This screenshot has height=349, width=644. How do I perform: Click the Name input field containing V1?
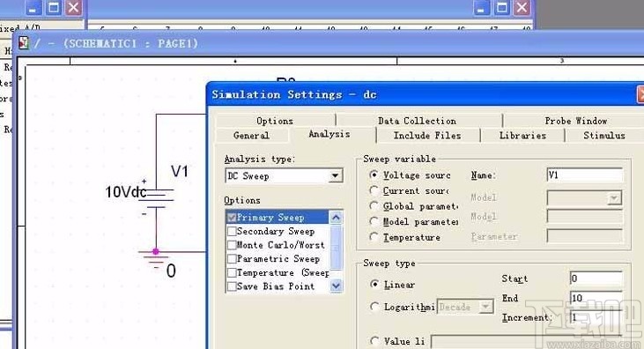584,175
